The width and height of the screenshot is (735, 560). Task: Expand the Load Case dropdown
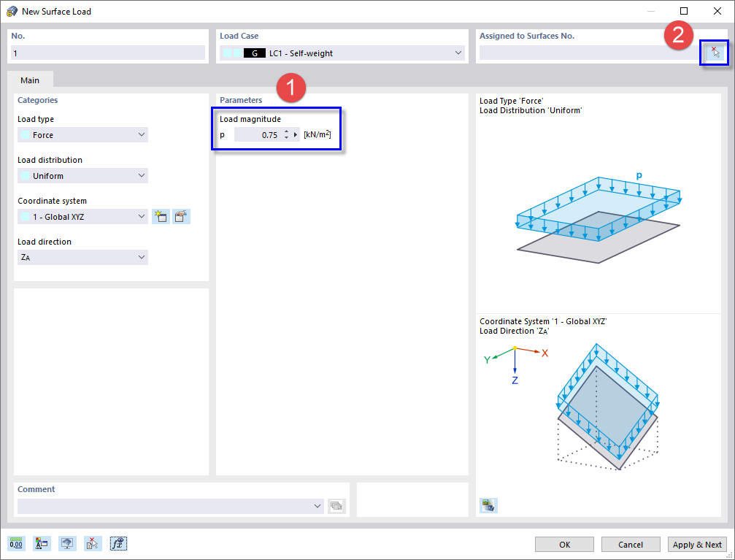[x=458, y=52]
